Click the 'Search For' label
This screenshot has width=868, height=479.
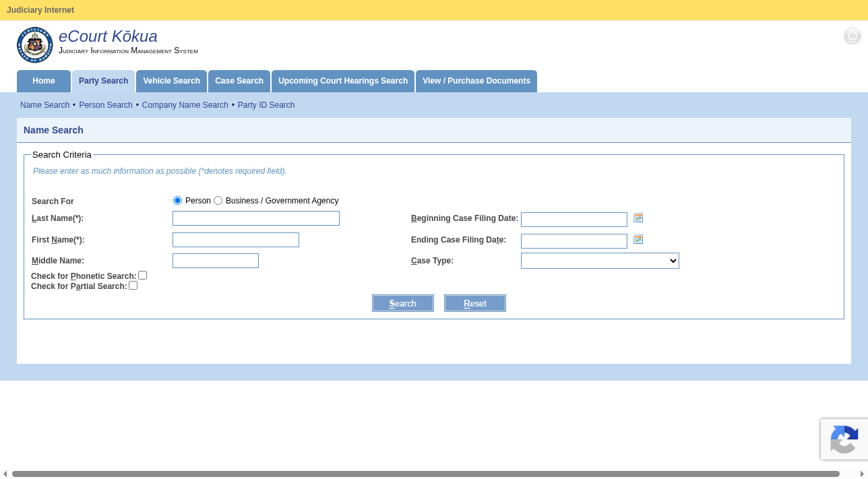point(53,201)
